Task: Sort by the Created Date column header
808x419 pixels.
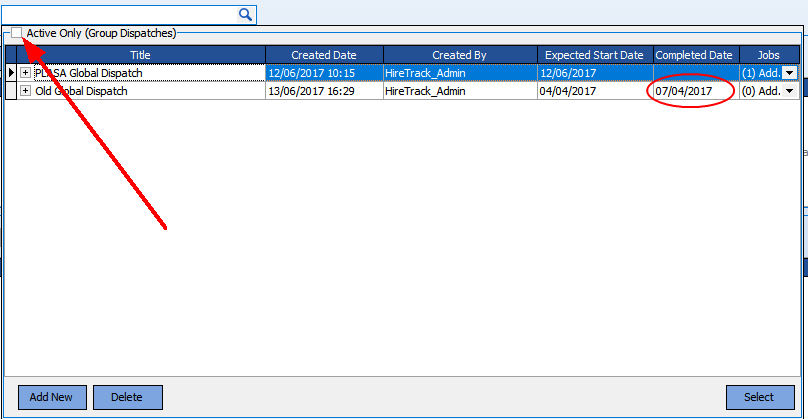Action: [x=323, y=55]
